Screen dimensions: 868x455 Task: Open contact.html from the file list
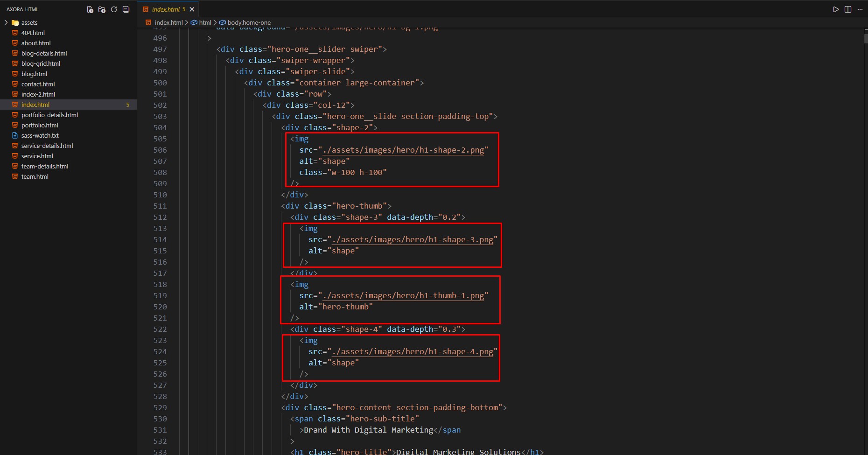[x=38, y=84]
